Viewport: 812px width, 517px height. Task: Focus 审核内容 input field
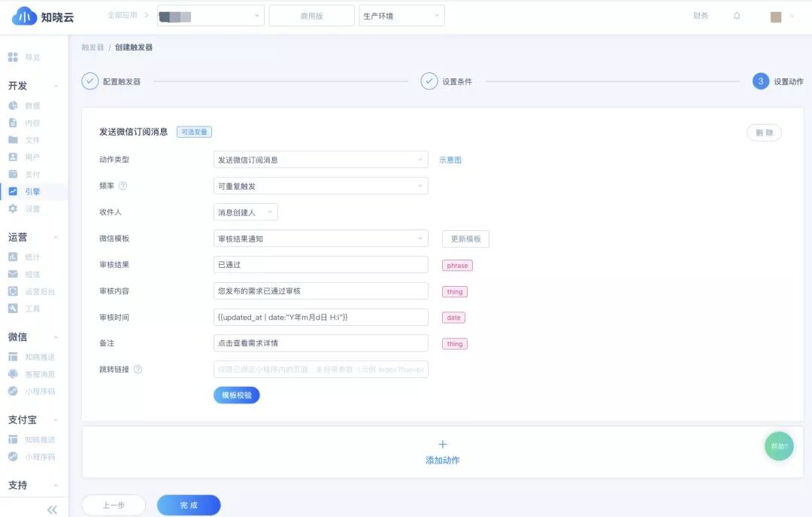pos(320,291)
